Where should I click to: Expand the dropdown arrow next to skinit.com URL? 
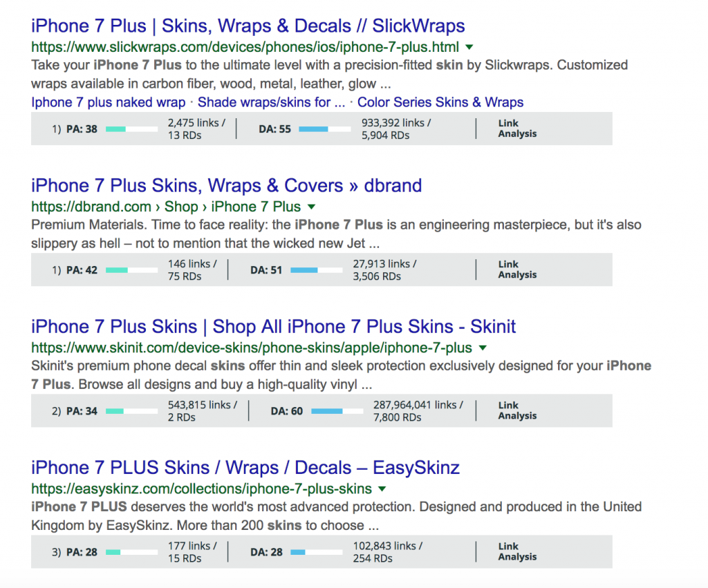(483, 348)
